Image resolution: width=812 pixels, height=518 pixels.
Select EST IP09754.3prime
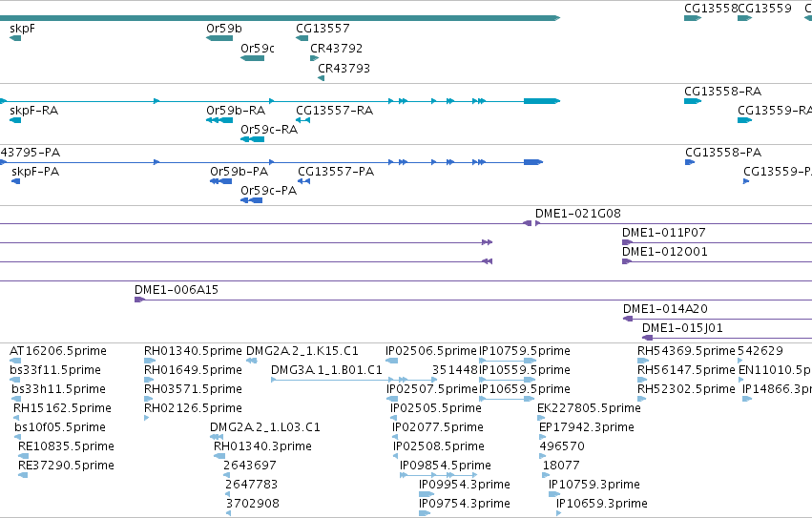(425, 514)
